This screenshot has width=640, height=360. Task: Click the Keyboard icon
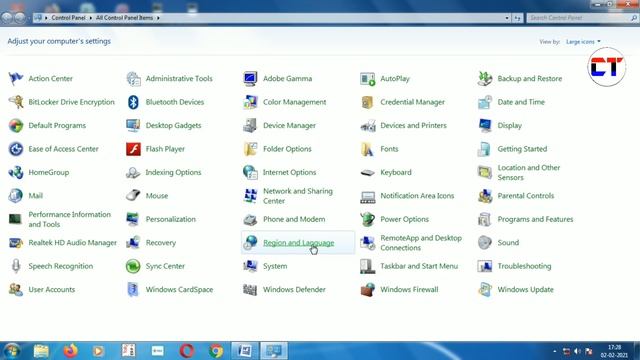coord(367,172)
